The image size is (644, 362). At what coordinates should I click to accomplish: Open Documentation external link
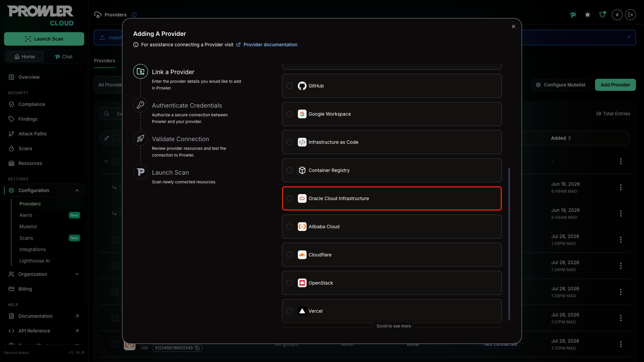pos(44,316)
